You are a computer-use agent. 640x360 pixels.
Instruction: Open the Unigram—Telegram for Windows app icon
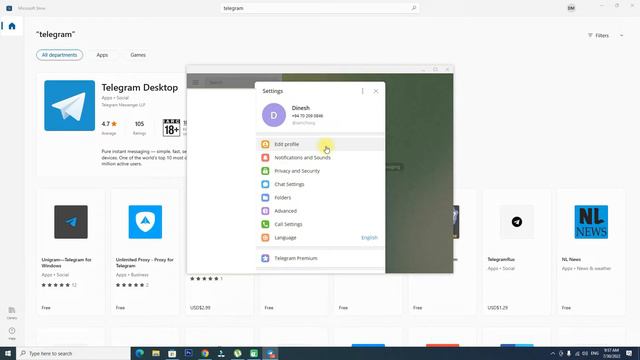click(x=71, y=222)
